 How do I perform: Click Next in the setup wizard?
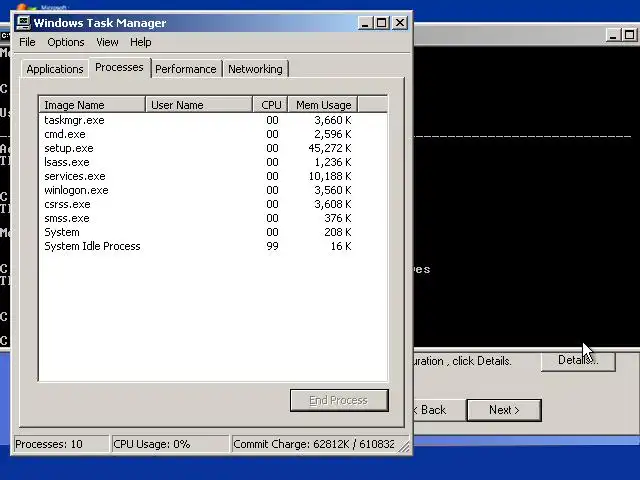click(x=504, y=410)
